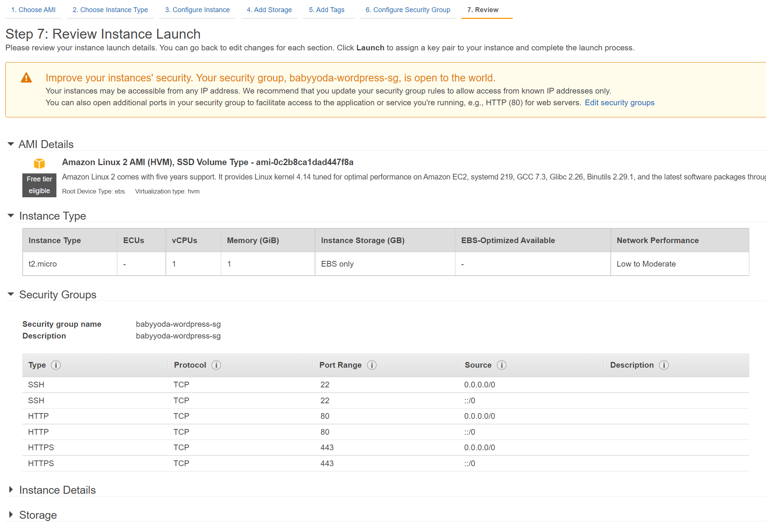This screenshot has width=766, height=532.
Task: Select the HTTP row with source ::/0
Action: pyautogui.click(x=386, y=432)
